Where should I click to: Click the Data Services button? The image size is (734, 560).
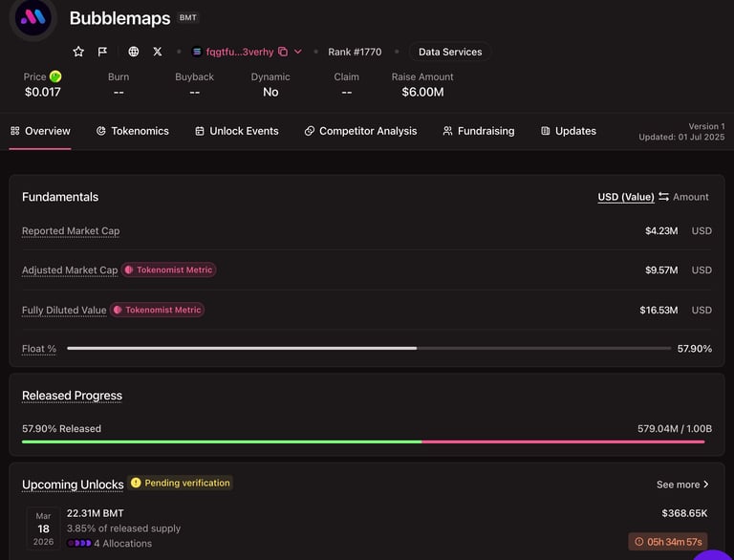tap(450, 52)
